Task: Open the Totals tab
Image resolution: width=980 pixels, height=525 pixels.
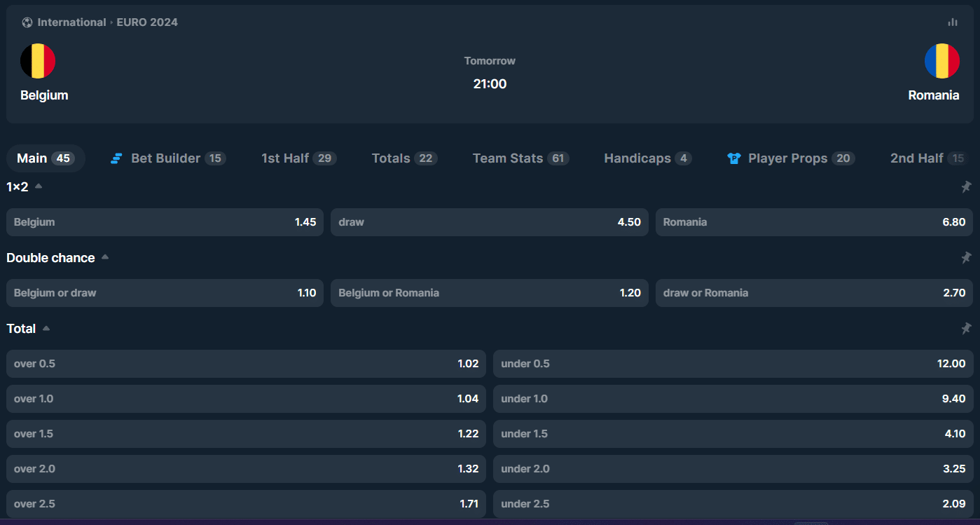Action: coord(405,158)
